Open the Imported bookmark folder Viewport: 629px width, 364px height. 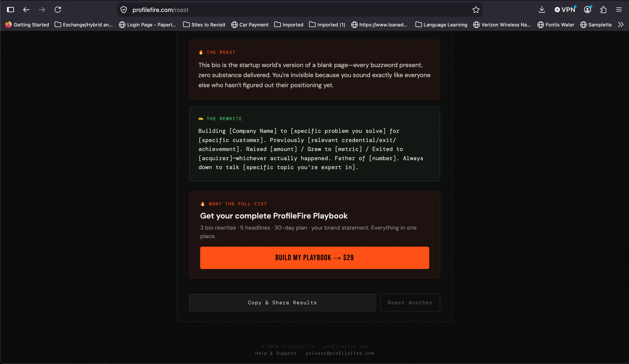click(x=289, y=24)
